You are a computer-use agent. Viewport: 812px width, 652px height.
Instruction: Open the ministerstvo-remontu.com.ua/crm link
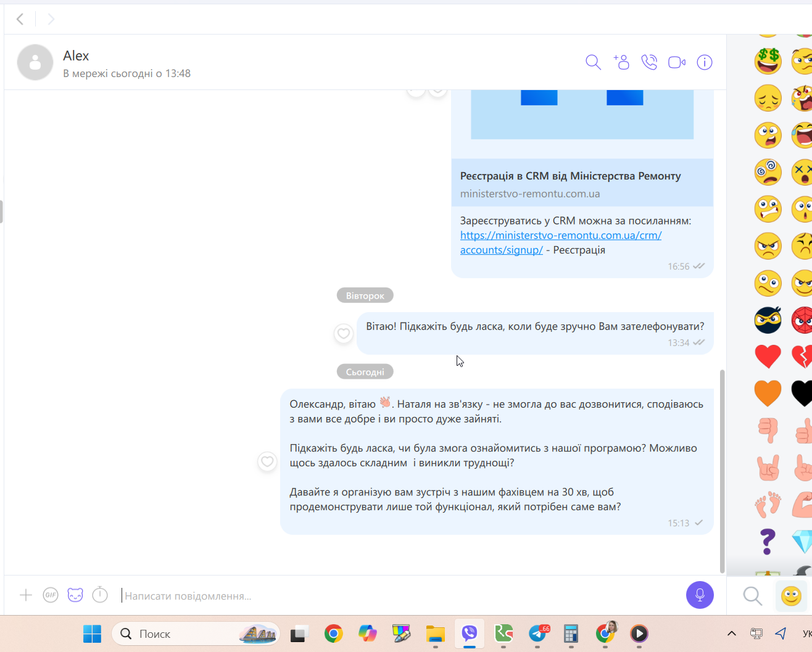coord(561,235)
